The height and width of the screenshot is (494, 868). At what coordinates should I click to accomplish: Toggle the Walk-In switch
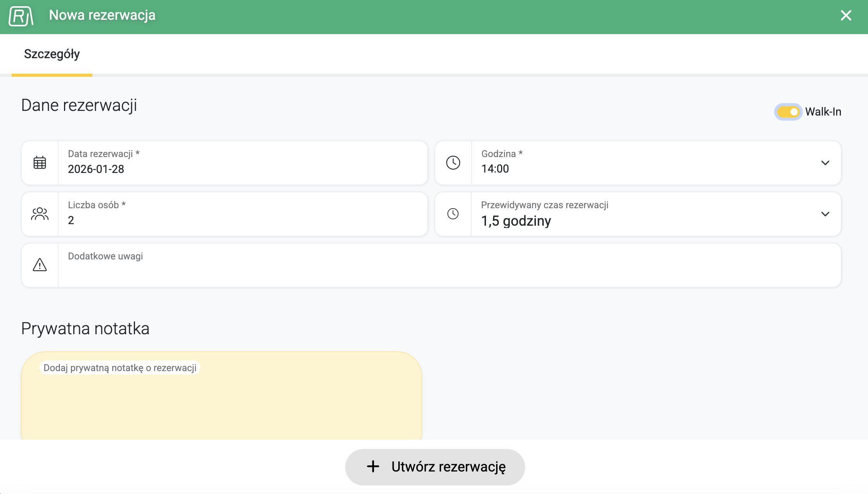point(788,112)
